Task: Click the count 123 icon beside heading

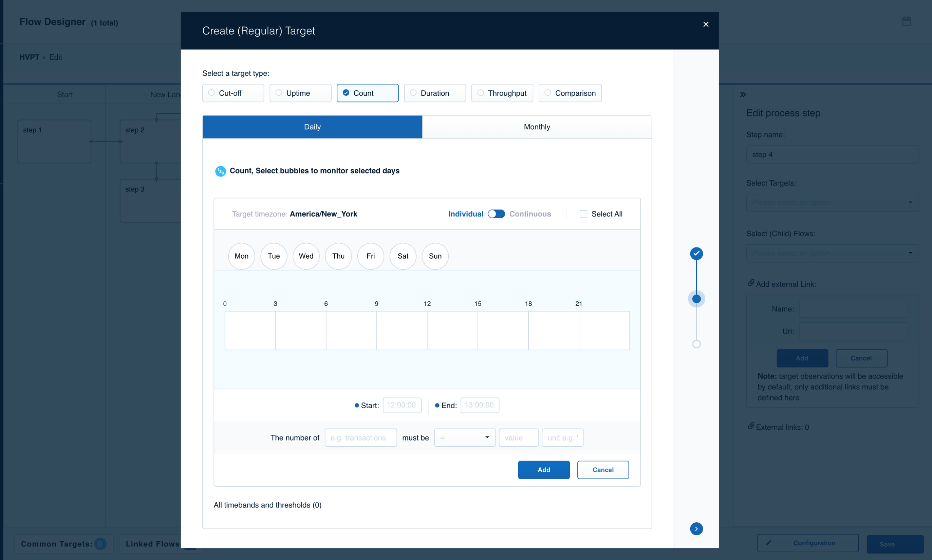Action: pyautogui.click(x=220, y=171)
